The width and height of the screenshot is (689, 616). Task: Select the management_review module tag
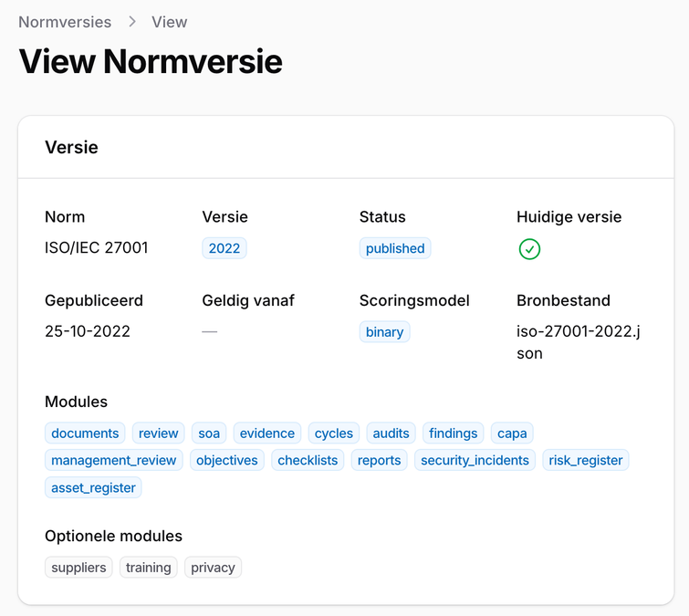(113, 460)
